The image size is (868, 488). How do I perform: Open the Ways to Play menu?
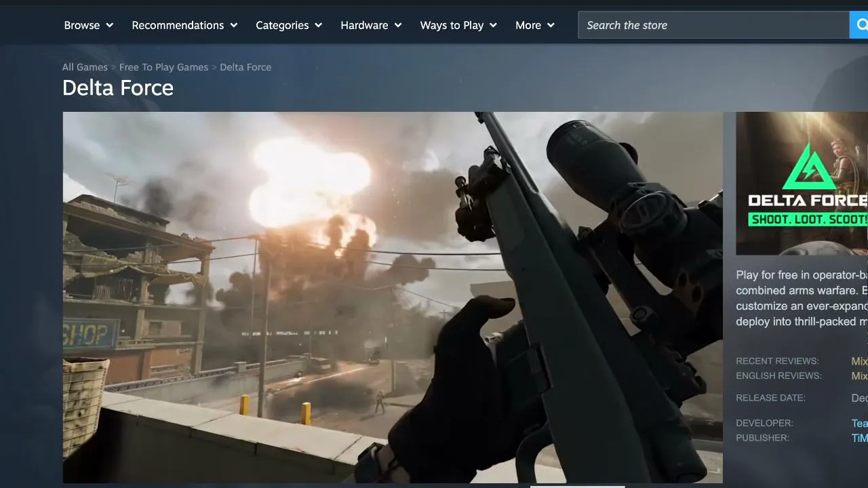coord(458,25)
